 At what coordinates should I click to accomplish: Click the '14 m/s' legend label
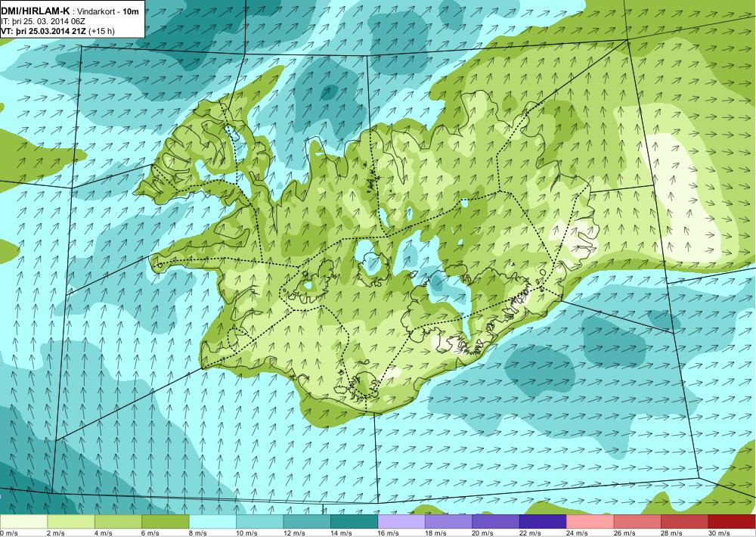click(342, 532)
